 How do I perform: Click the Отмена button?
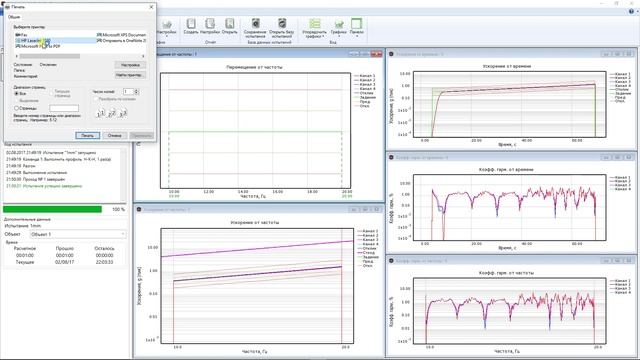pyautogui.click(x=115, y=136)
